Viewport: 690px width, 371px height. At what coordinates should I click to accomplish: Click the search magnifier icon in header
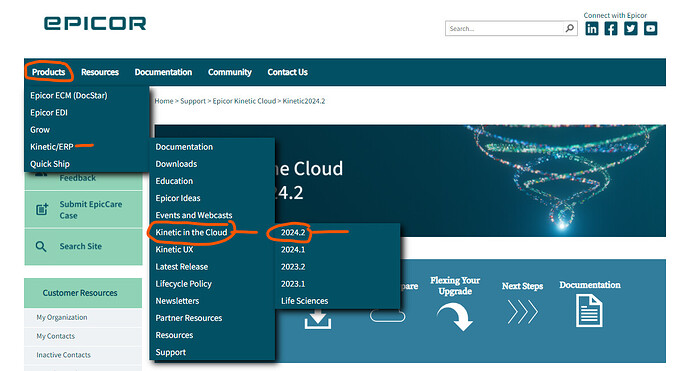point(570,28)
